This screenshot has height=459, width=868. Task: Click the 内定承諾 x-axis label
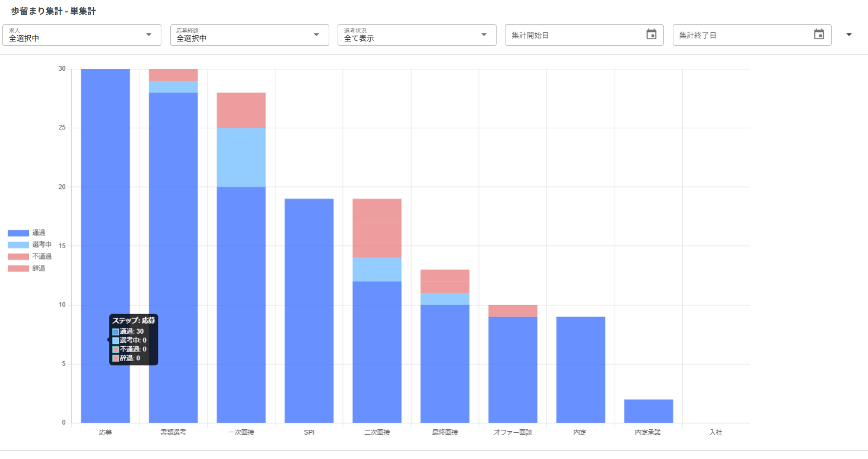[x=648, y=432]
